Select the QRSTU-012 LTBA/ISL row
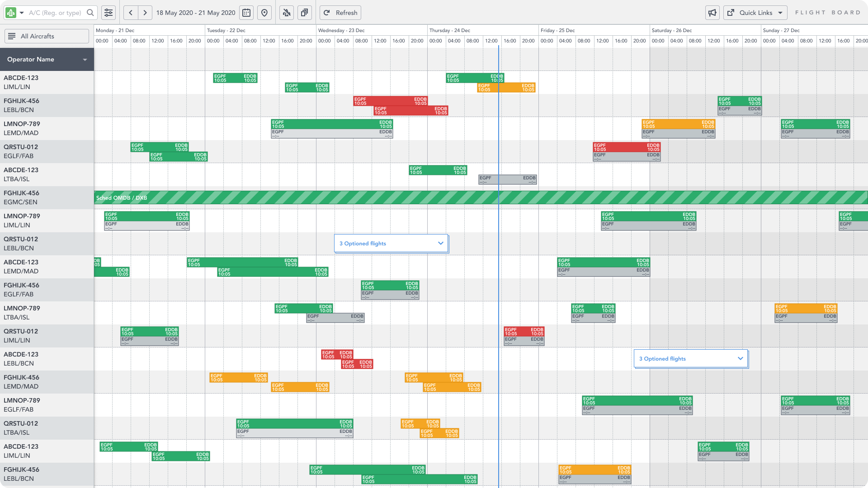The width and height of the screenshot is (868, 488). pos(47,428)
